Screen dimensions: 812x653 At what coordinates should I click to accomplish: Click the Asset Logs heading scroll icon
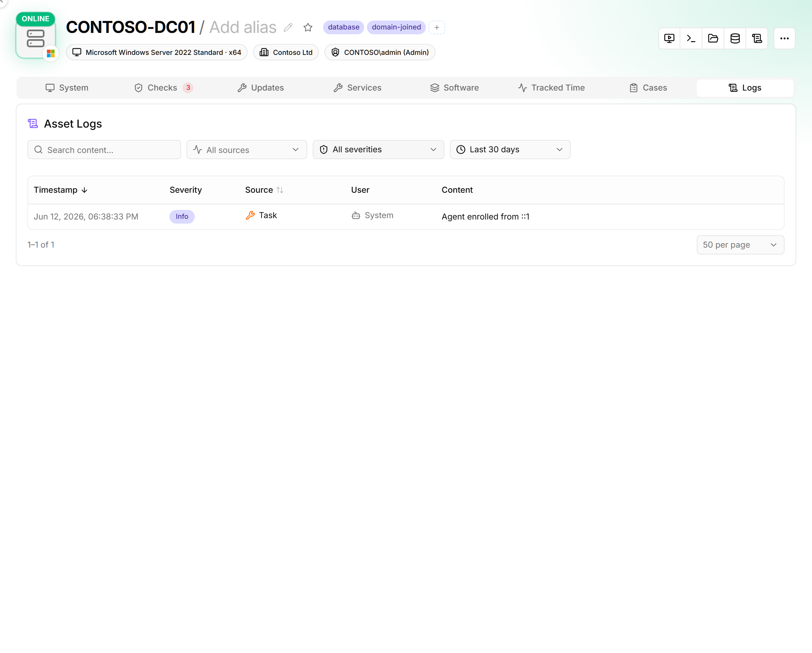(33, 123)
